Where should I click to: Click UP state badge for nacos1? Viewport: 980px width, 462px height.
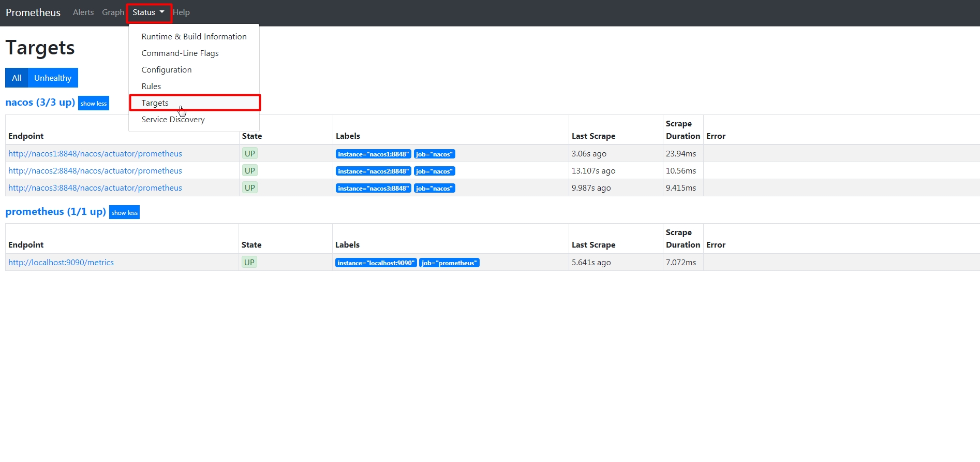[x=250, y=153]
